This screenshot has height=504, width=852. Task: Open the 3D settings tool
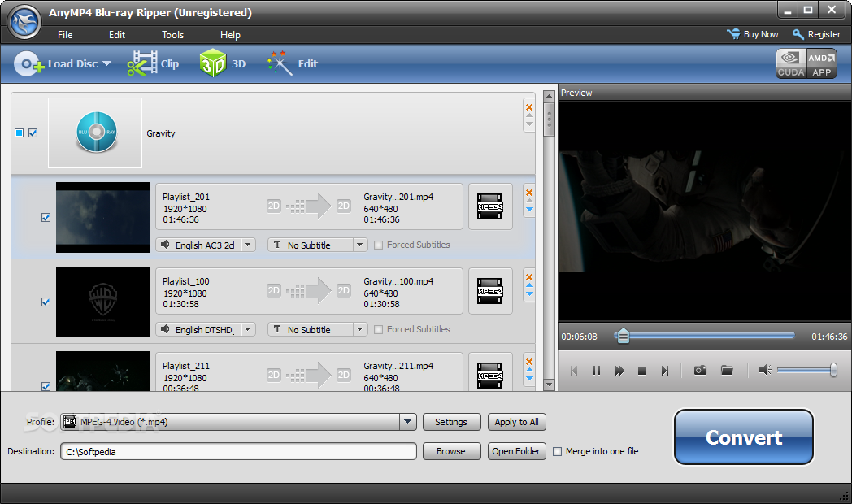point(222,64)
